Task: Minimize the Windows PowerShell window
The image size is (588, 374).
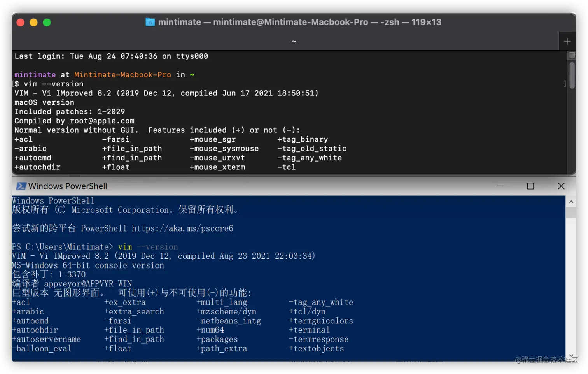Action: (500, 186)
